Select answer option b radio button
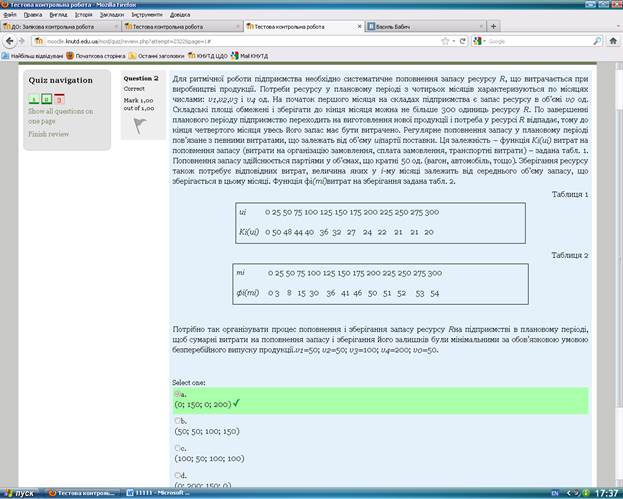The height and width of the screenshot is (499, 623). pyautogui.click(x=177, y=421)
